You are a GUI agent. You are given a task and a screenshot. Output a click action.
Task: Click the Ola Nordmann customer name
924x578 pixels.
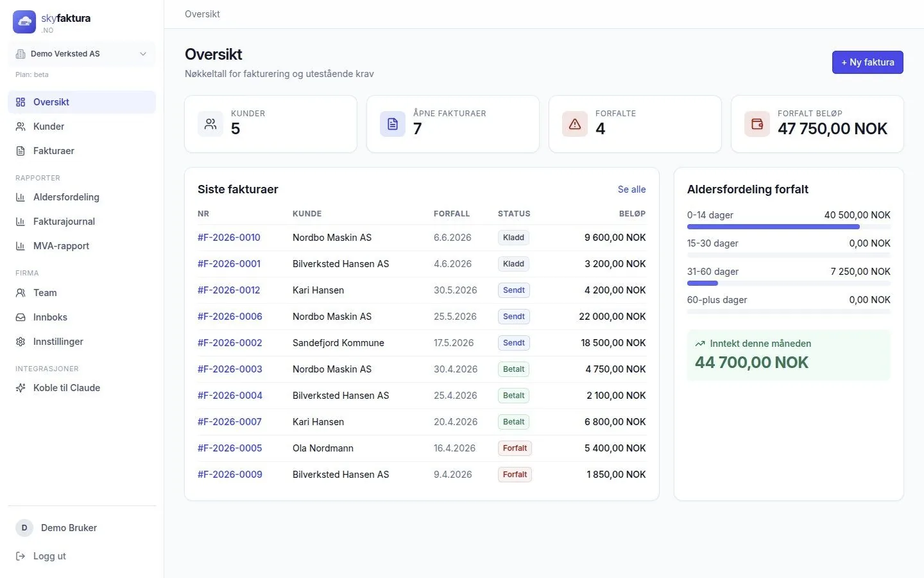(x=323, y=448)
